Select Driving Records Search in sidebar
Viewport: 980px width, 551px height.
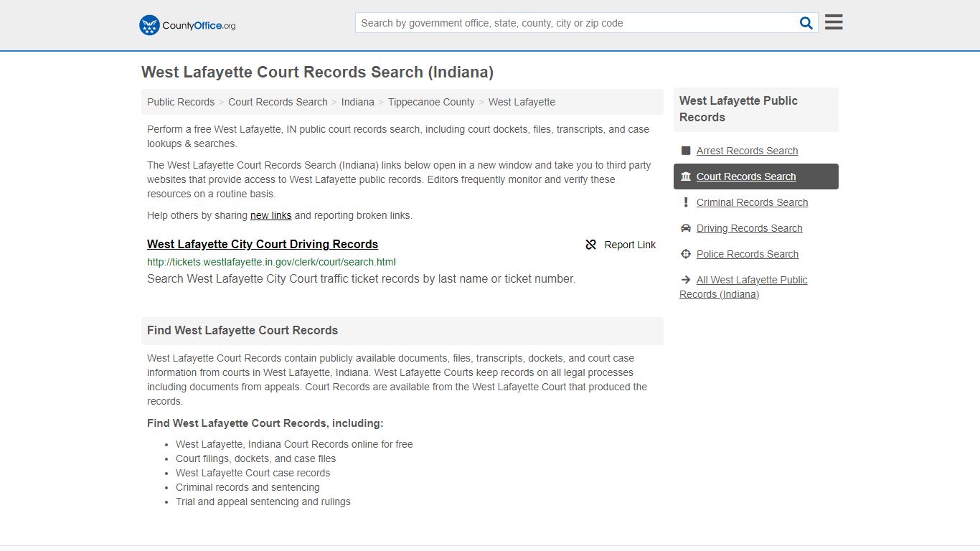750,228
